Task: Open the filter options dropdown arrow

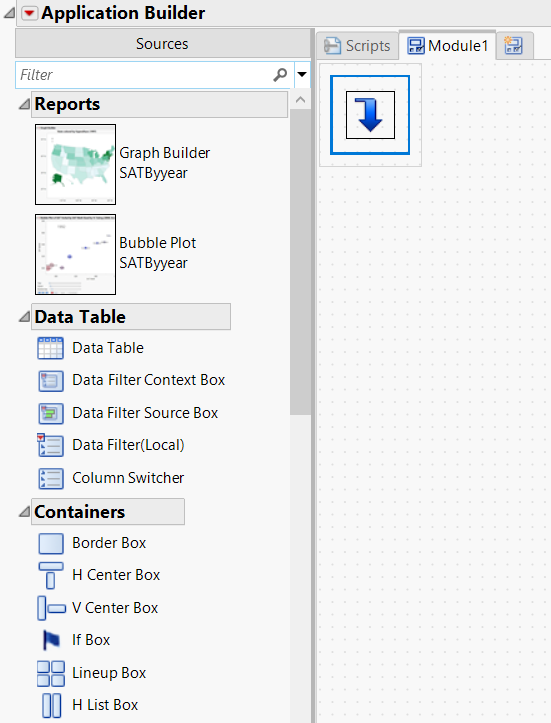Action: [302, 75]
